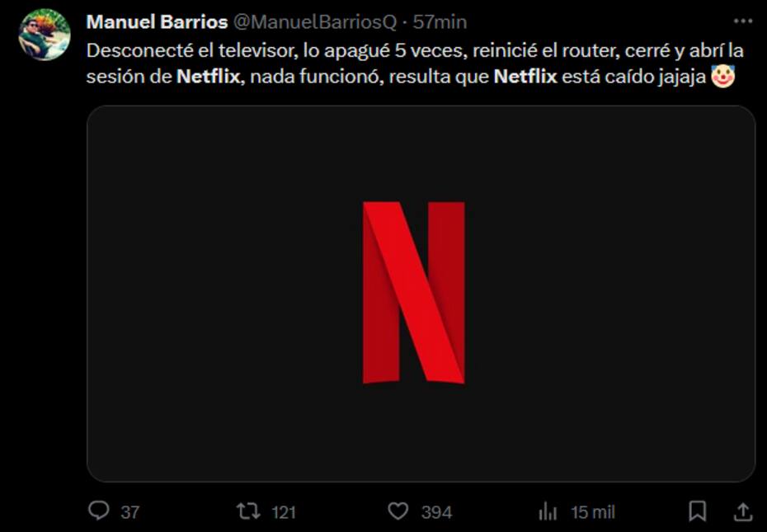Click the first bold Netflix word
The image size is (767, 532).
click(209, 77)
